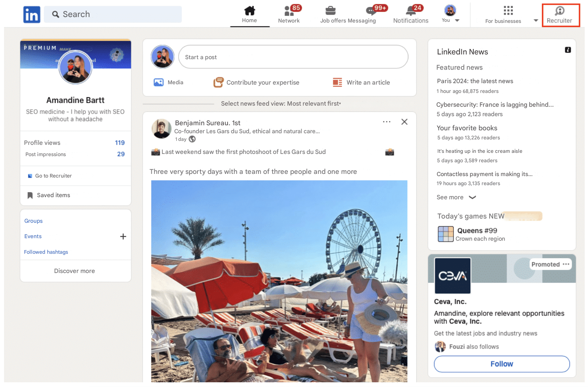Click the LinkedIn logo icon
This screenshot has width=588, height=387.
click(32, 15)
